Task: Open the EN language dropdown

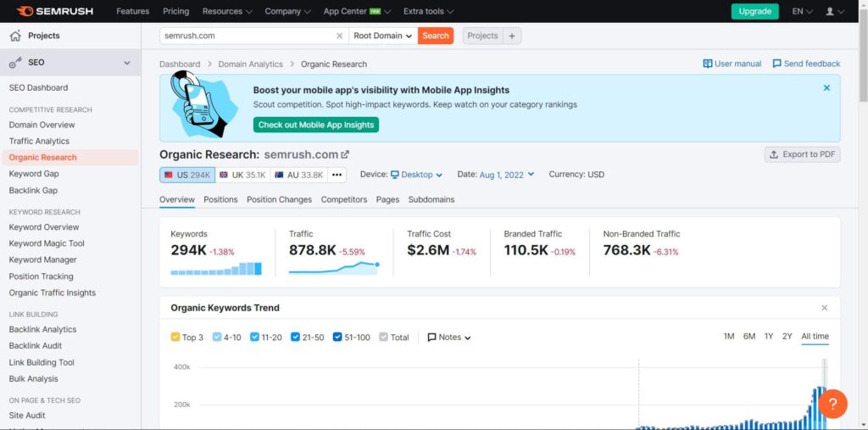Action: pyautogui.click(x=802, y=11)
